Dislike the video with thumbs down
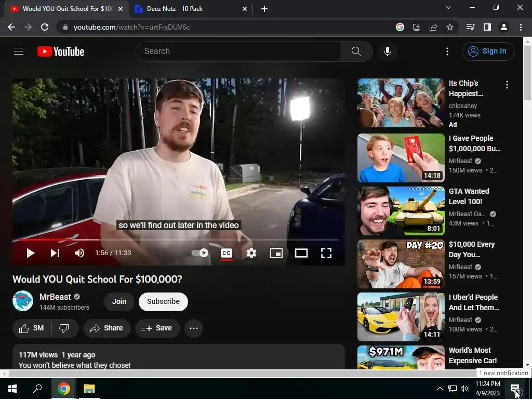Image resolution: width=532 pixels, height=399 pixels. [x=64, y=328]
